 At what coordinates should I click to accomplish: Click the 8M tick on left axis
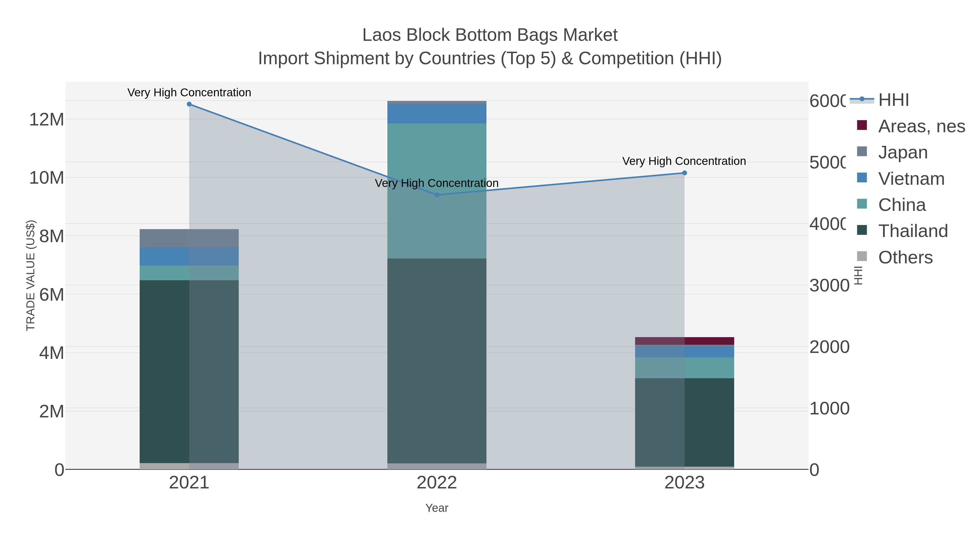pyautogui.click(x=52, y=236)
